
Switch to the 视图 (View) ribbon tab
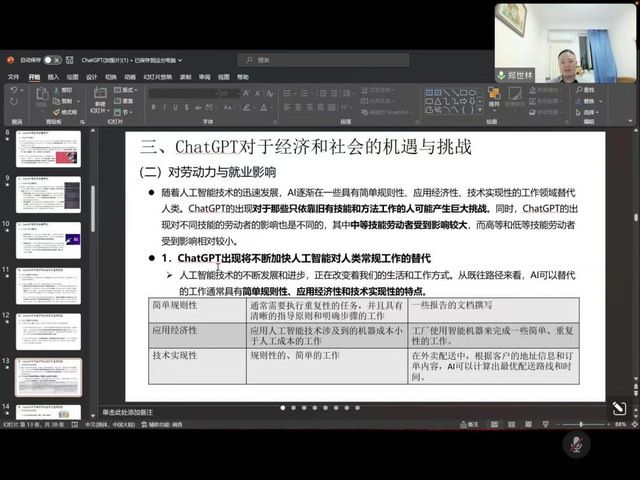224,77
